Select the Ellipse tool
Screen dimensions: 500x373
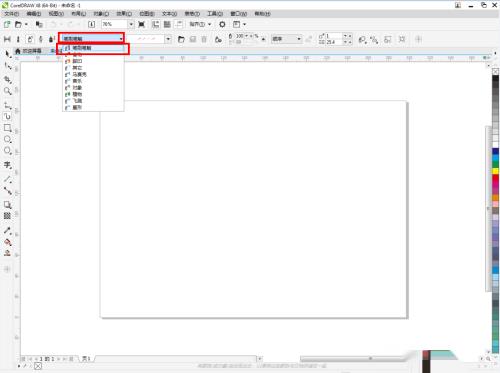(x=8, y=139)
